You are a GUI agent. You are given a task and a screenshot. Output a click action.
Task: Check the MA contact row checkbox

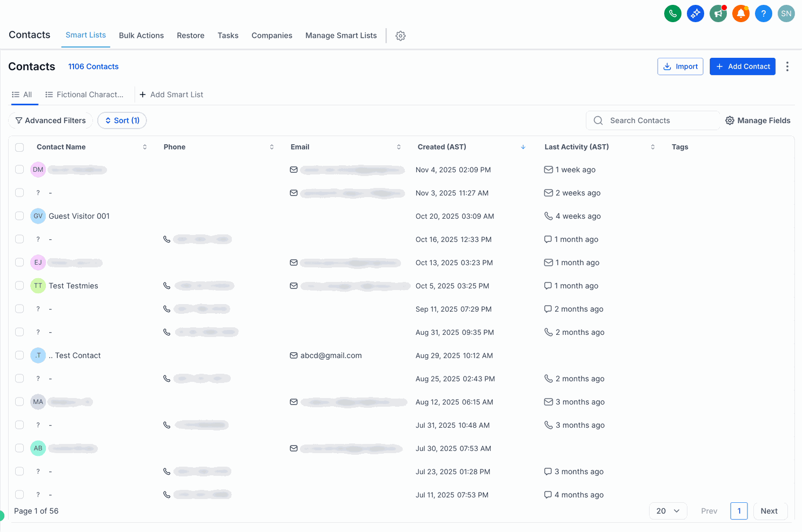19,402
